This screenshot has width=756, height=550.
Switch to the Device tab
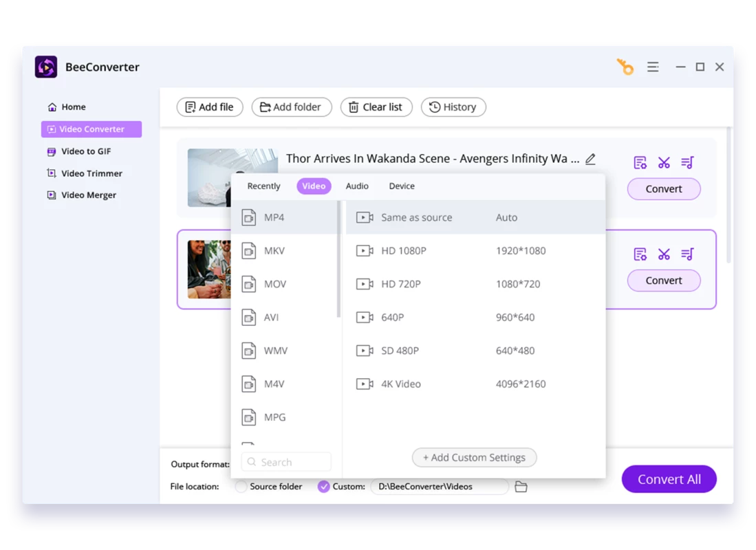402,186
